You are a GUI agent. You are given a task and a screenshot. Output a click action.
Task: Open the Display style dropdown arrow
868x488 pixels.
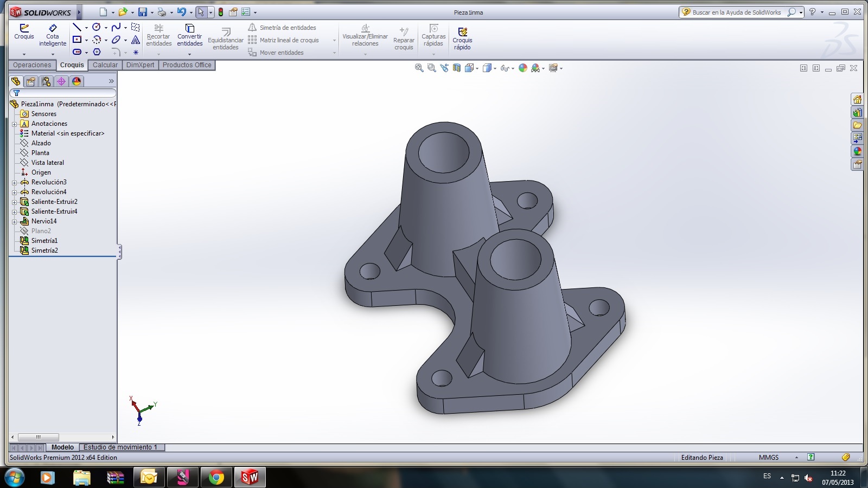click(x=495, y=68)
